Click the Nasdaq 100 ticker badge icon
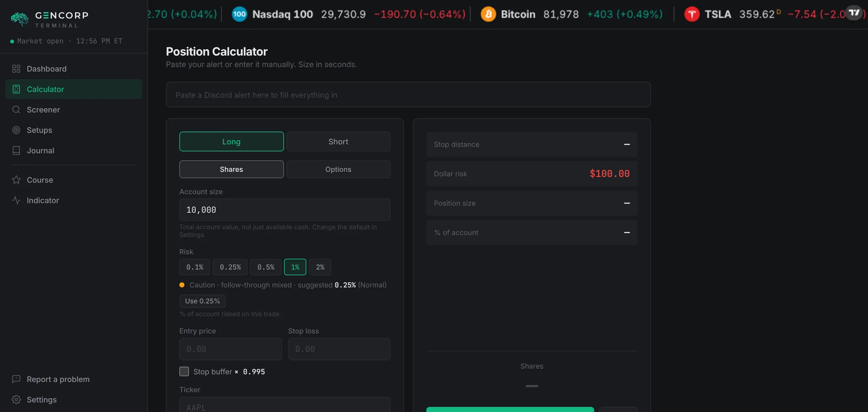 pos(239,14)
